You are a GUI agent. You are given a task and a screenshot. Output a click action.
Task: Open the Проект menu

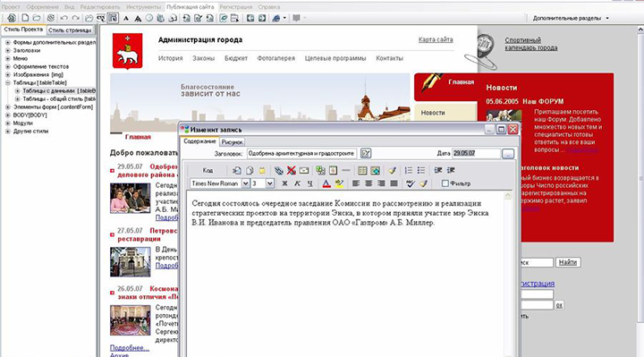(x=11, y=7)
